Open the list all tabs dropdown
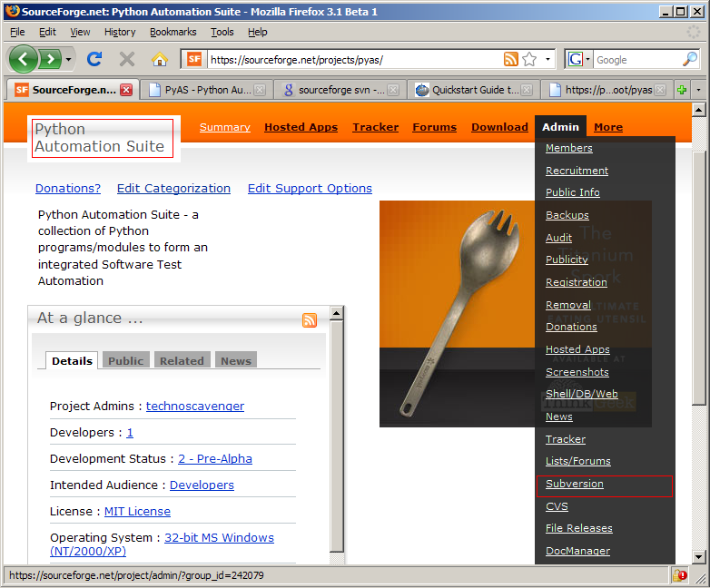Screen dimensions: 710x588 699,90
